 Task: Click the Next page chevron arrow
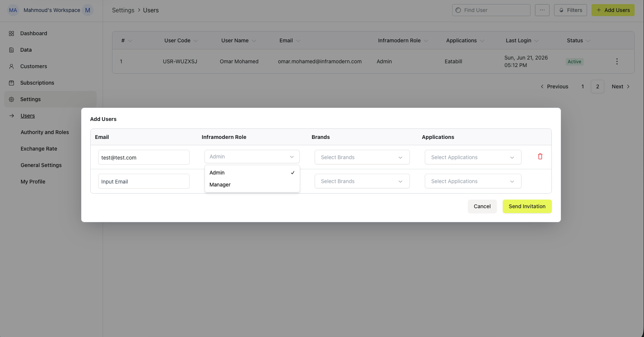628,86
